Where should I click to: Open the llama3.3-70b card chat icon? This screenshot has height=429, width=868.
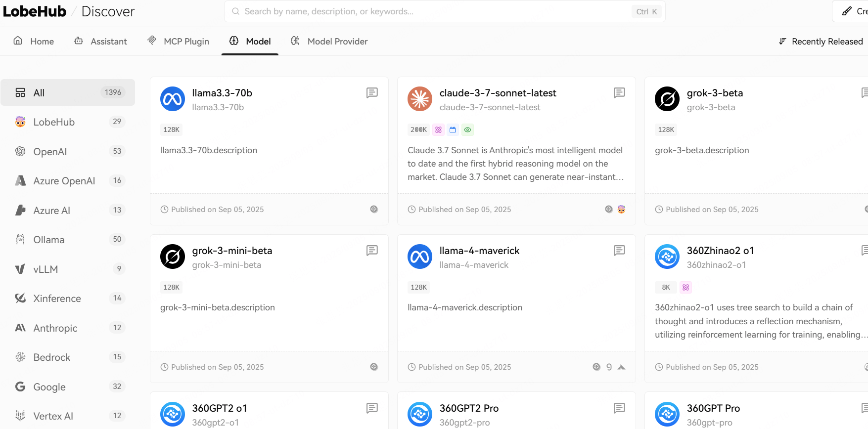(x=372, y=93)
